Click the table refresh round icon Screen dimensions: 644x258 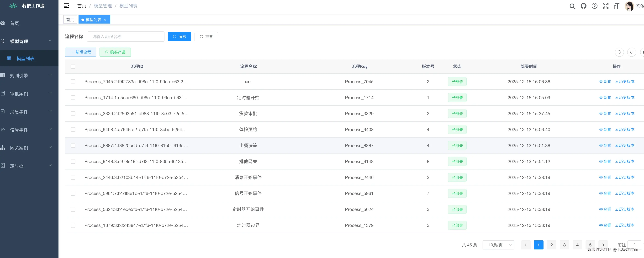(x=632, y=52)
